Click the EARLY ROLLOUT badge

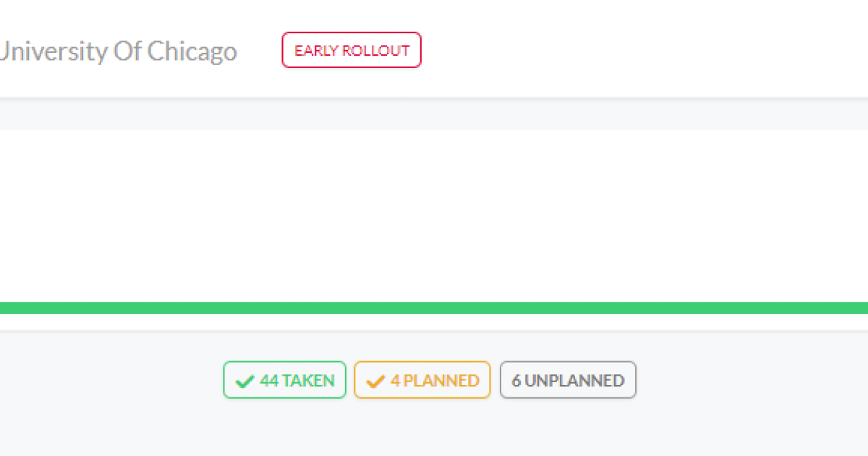[352, 51]
